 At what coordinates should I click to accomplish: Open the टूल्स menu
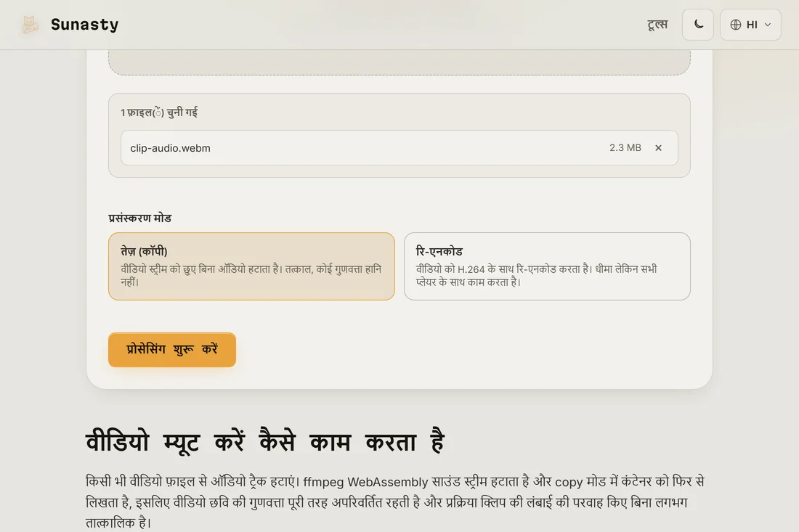pyautogui.click(x=657, y=25)
